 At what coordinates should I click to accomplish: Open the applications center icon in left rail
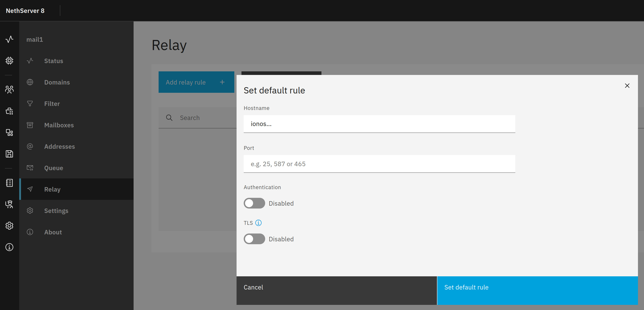pos(9,132)
